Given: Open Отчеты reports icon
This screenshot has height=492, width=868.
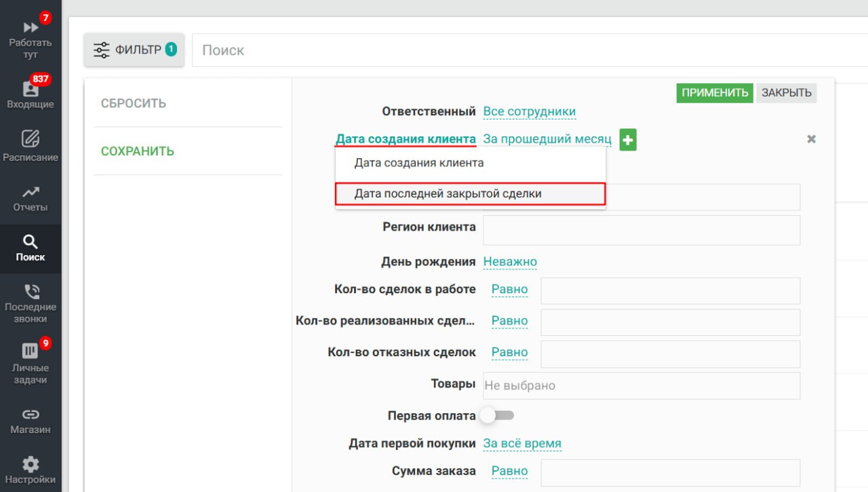Looking at the screenshot, I should pyautogui.click(x=31, y=193).
